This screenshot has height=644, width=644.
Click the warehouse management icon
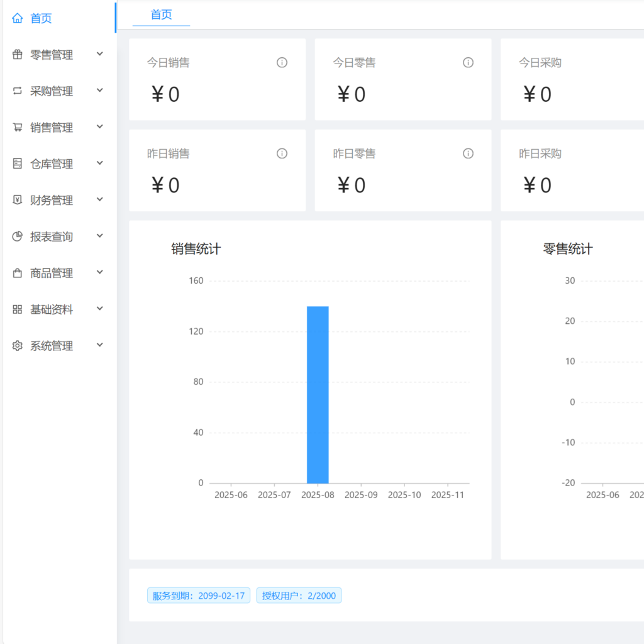point(18,164)
